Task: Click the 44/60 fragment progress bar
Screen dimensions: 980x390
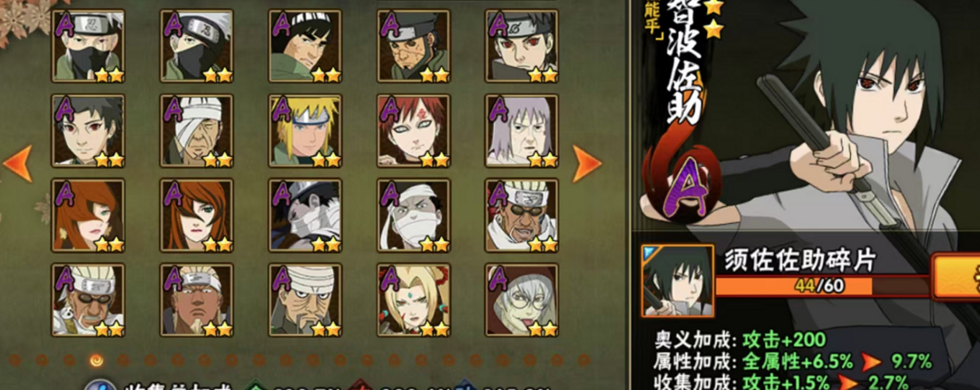Action: pos(823,287)
